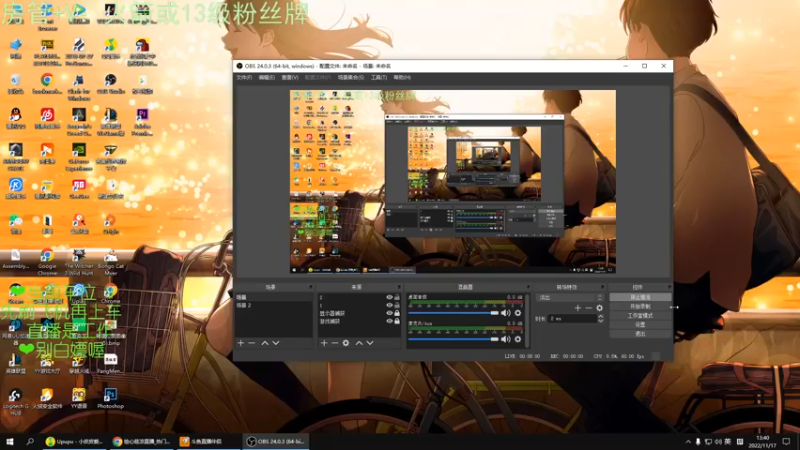Open the 查看(V) menu
The width and height of the screenshot is (800, 450).
coord(290,78)
